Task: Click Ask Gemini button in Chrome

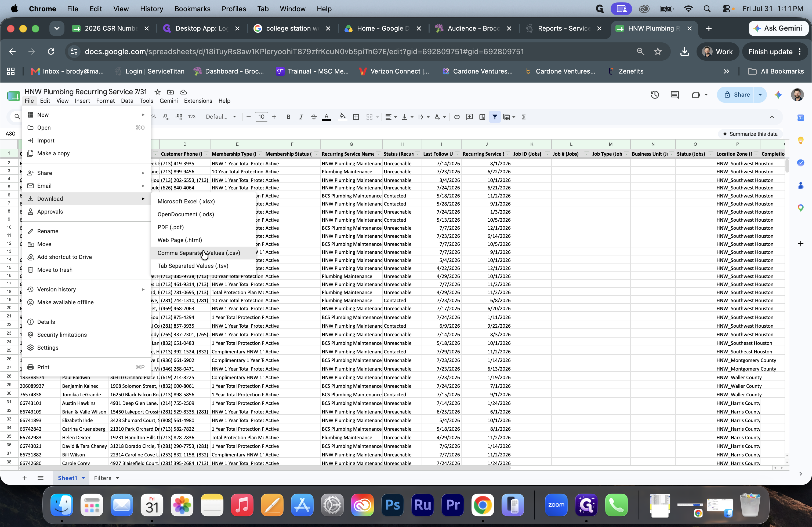Action: [778, 28]
